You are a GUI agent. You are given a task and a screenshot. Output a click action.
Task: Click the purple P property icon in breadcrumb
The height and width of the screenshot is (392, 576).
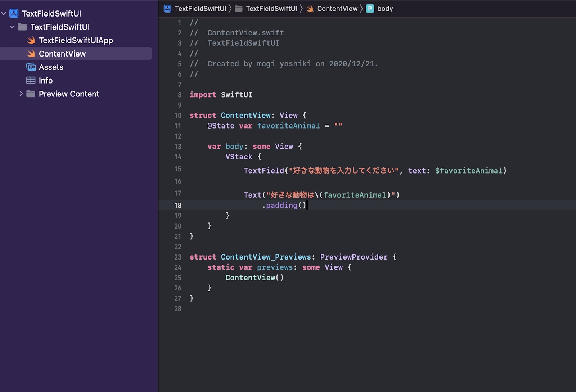pyautogui.click(x=370, y=9)
